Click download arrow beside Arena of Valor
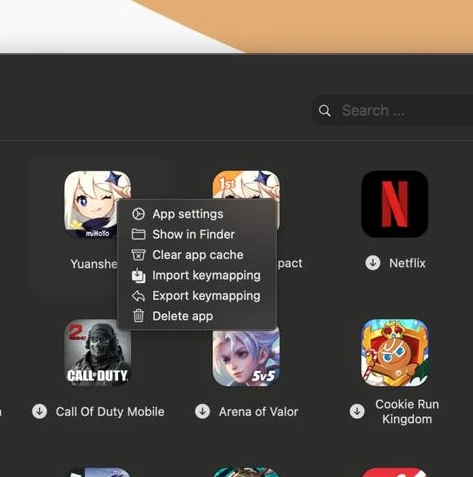Image resolution: width=473 pixels, height=477 pixels. (202, 411)
